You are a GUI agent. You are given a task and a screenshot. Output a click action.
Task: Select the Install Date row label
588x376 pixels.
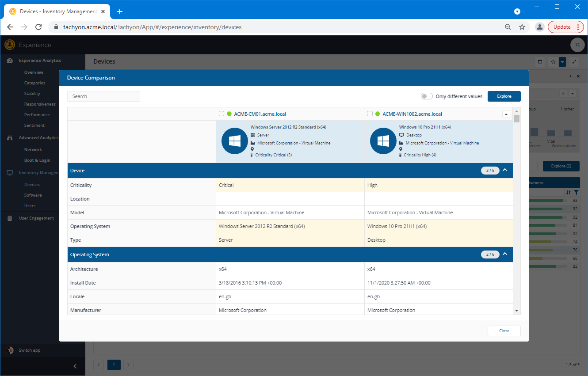[x=83, y=283]
